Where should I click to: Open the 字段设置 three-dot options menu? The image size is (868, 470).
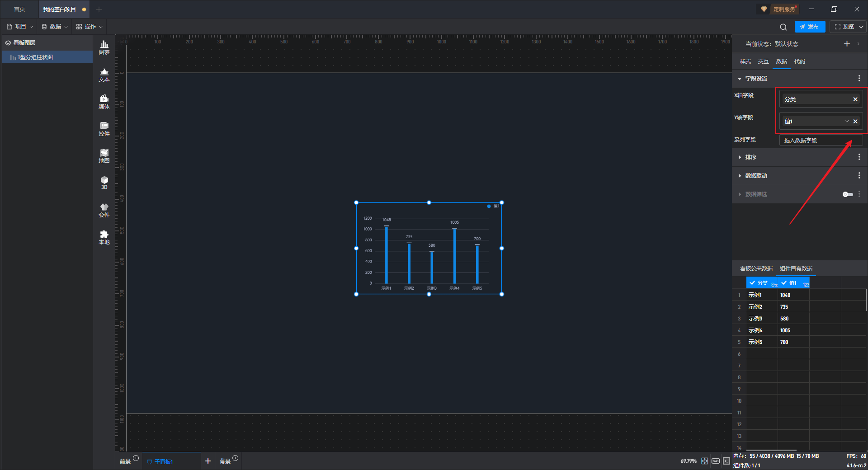tap(859, 79)
